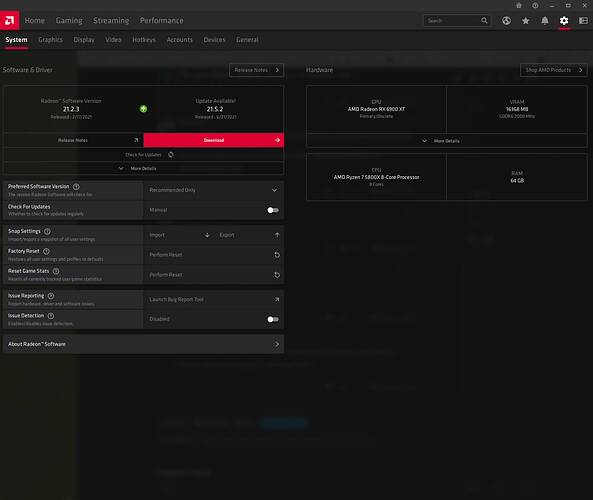Click Shop AMD Products button

point(554,70)
